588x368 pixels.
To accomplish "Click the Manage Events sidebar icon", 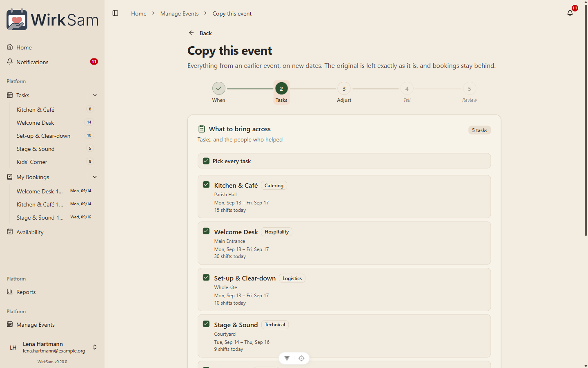I will tap(10, 324).
